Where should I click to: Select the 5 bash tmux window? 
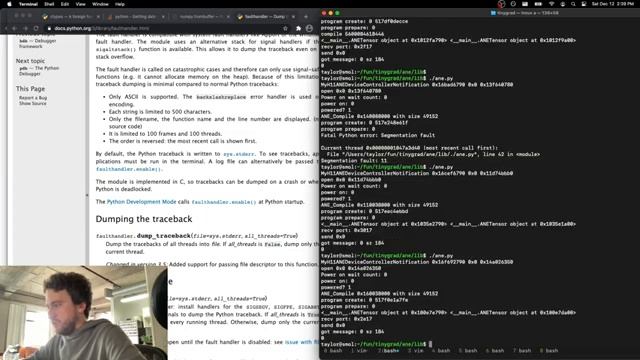(468, 351)
